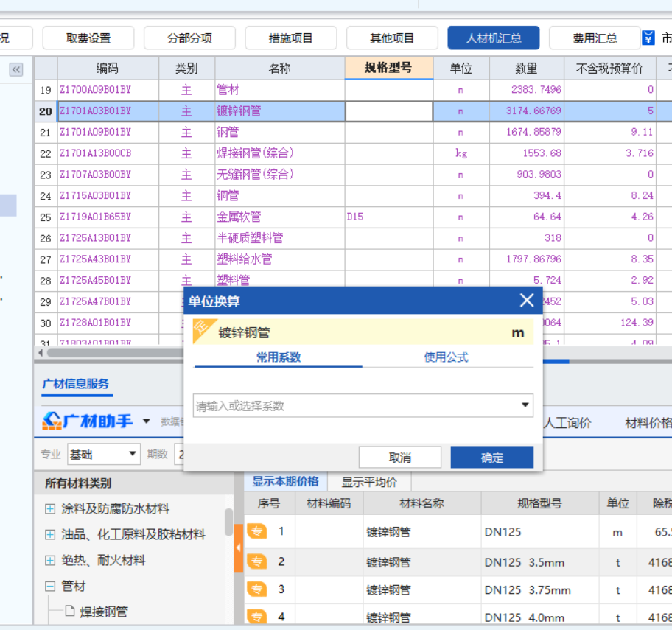Select 显示平均价 tab
This screenshot has width=672, height=630.
(369, 482)
